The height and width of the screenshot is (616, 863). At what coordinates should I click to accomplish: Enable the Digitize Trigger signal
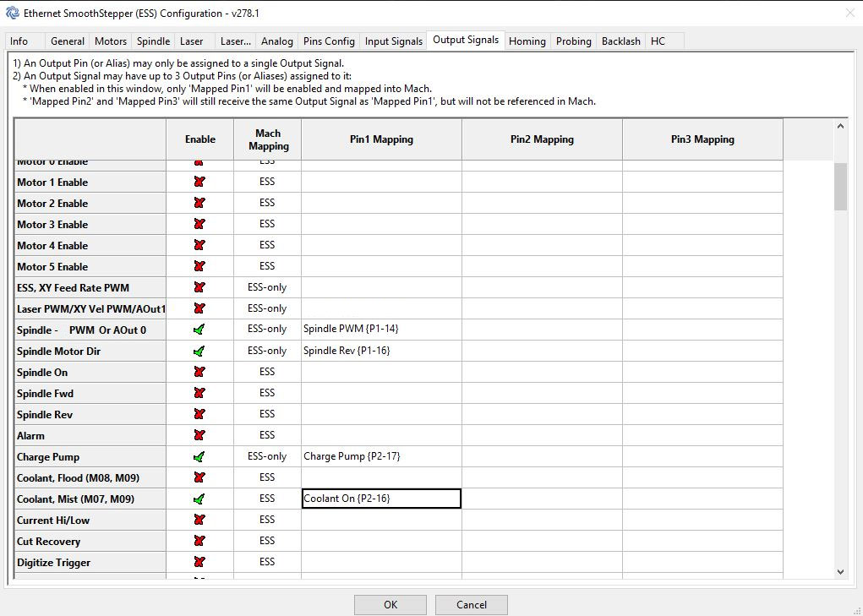(x=199, y=562)
